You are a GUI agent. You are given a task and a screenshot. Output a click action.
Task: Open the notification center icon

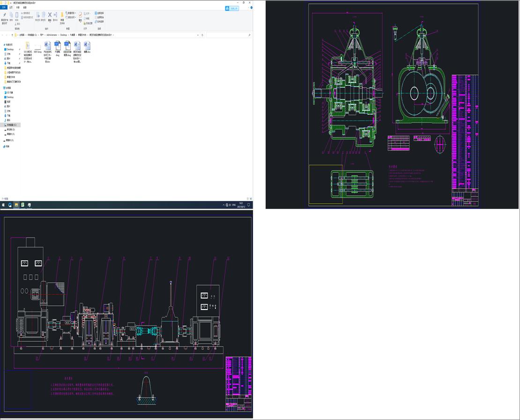coord(249,205)
